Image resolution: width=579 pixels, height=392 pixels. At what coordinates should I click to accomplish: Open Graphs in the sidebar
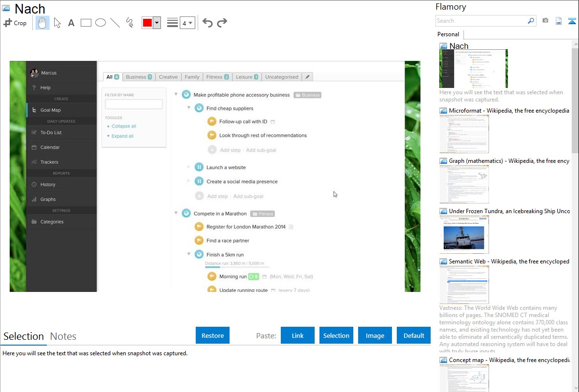click(62, 200)
